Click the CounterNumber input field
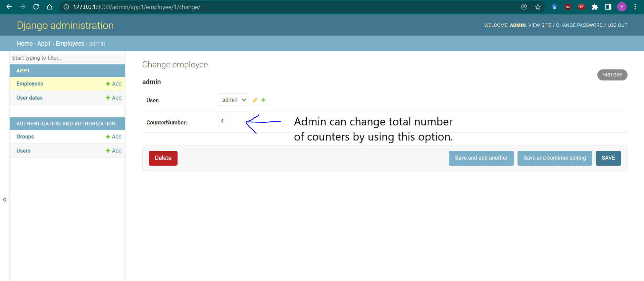 [234, 121]
